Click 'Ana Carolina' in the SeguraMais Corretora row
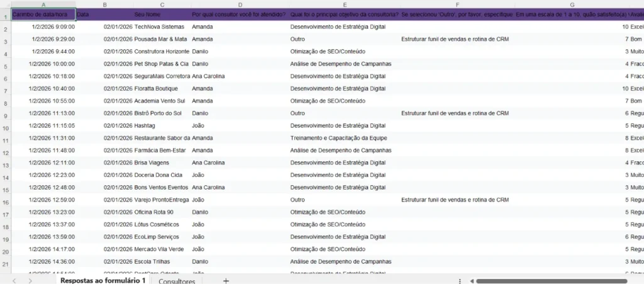The image size is (644, 284). (x=208, y=76)
